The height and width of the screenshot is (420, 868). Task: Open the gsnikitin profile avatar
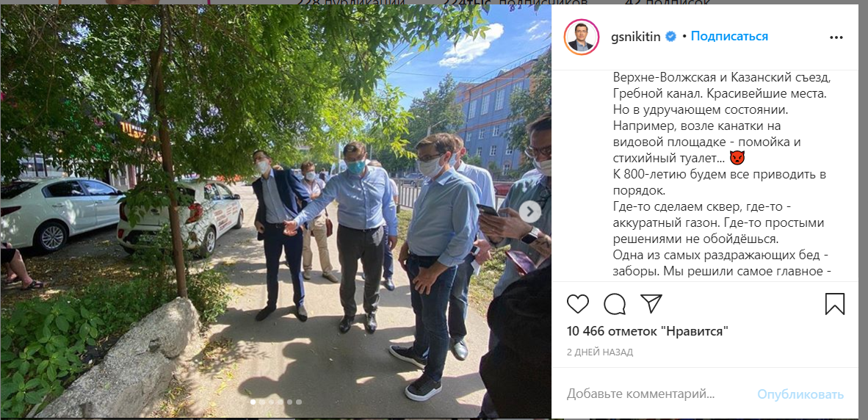[582, 37]
